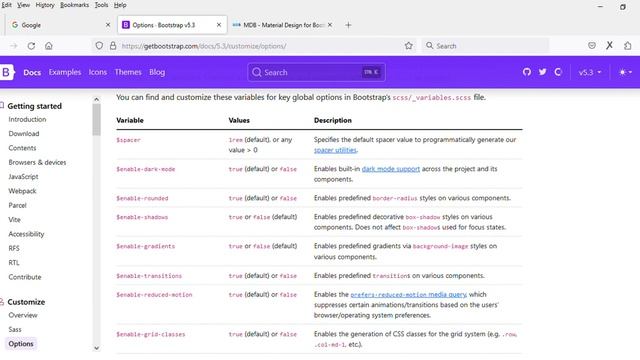Click the sidebar scrollbar down arrow
This screenshot has height=360, width=640.
96,348
